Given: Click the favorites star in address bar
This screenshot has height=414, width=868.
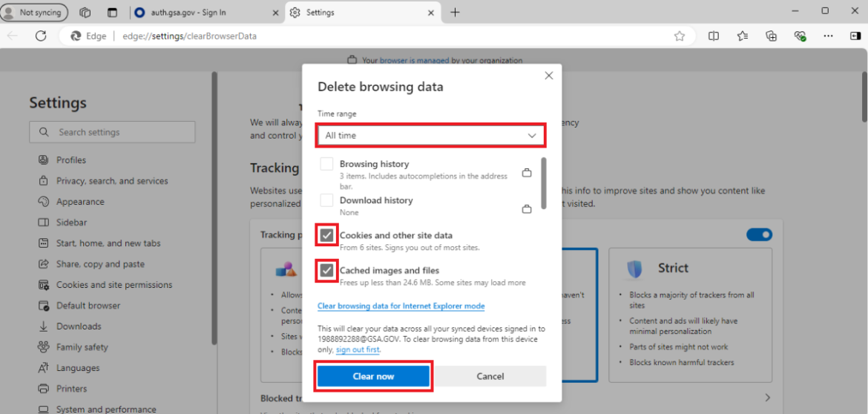Looking at the screenshot, I should click(x=679, y=36).
